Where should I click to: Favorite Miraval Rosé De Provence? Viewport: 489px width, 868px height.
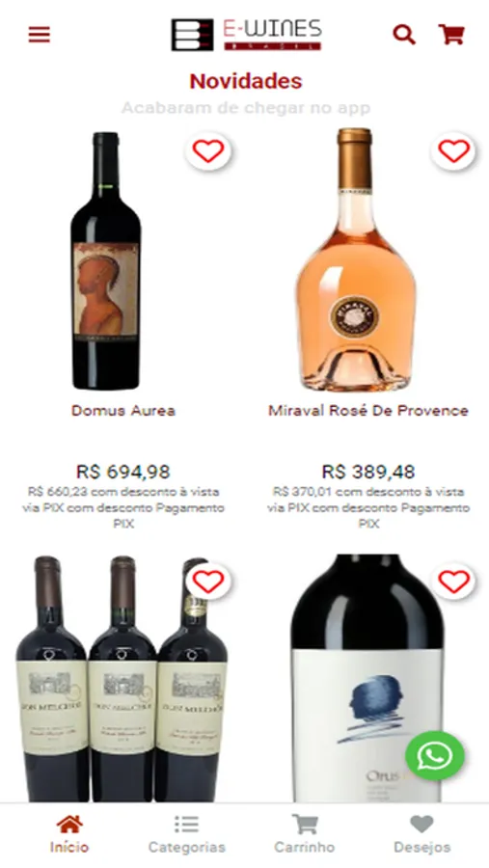coord(454,151)
